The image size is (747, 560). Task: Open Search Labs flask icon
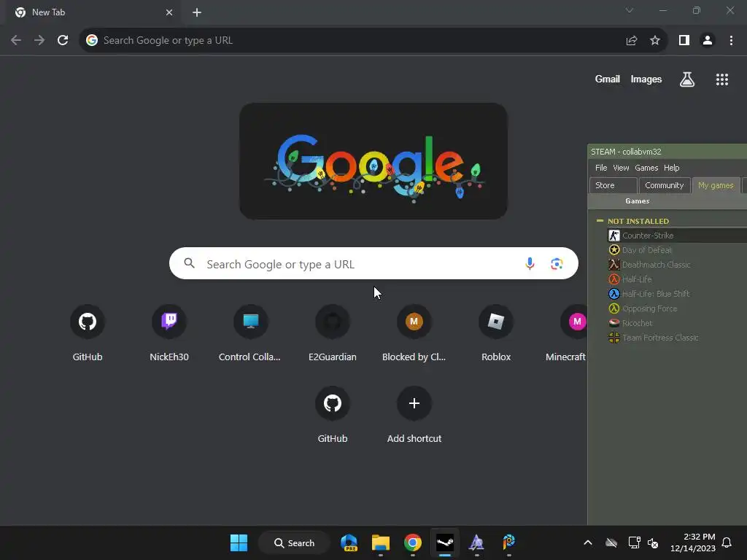(x=687, y=79)
